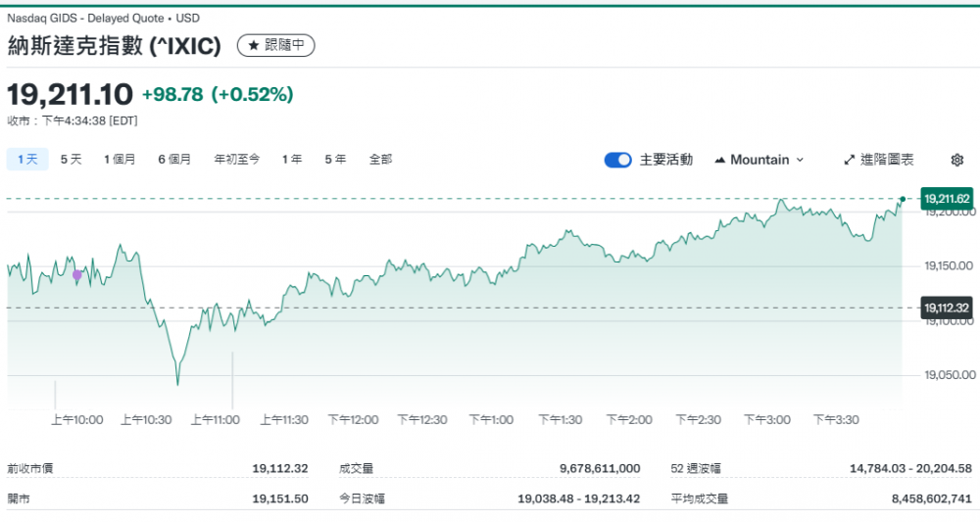The width and height of the screenshot is (980, 522).
Task: Click the green endpoint dot on chart line
Action: (x=902, y=199)
